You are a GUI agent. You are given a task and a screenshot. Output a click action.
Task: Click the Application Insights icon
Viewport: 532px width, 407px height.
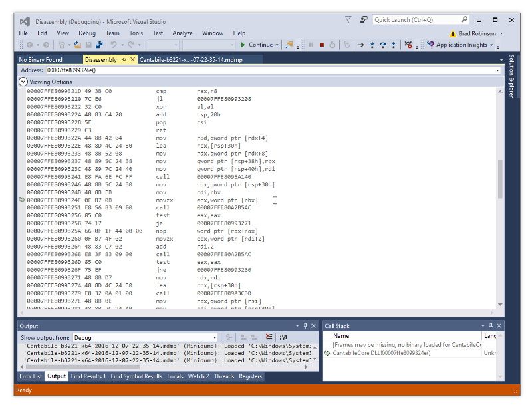430,45
